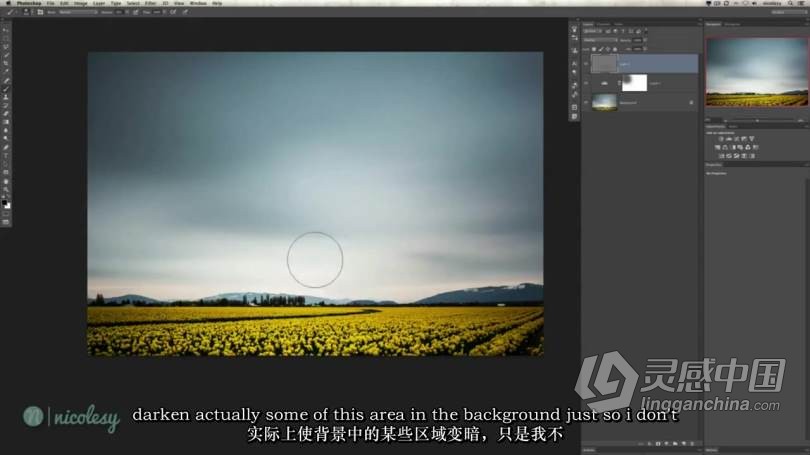Toggle the Brush panel from options bar
This screenshot has height=455, width=810.
40,12
